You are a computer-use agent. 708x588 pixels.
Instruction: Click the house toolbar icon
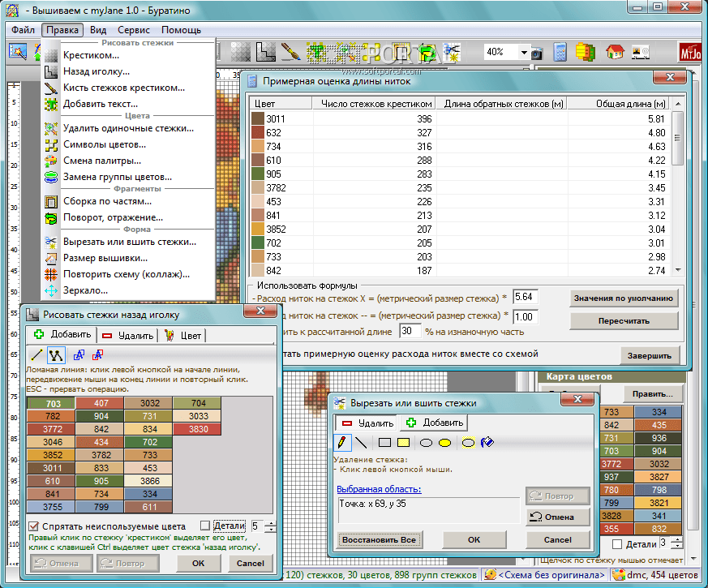[615, 53]
